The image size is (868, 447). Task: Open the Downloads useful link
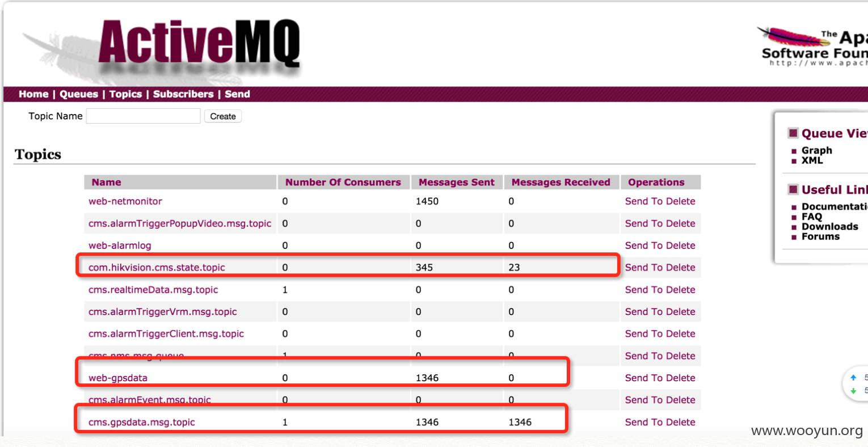coord(830,227)
